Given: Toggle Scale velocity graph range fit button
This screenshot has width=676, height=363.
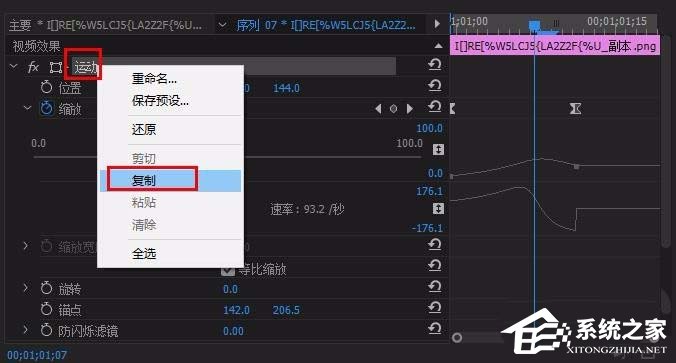Looking at the screenshot, I should click(438, 209).
